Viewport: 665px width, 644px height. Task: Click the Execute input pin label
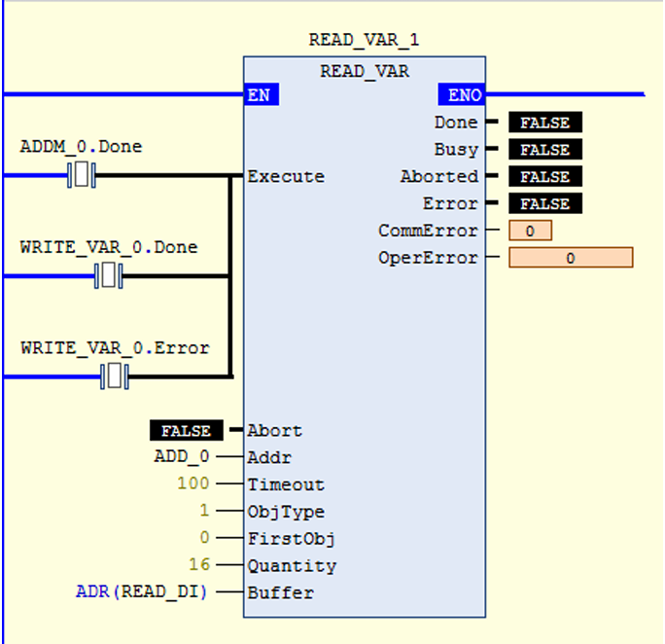click(286, 177)
